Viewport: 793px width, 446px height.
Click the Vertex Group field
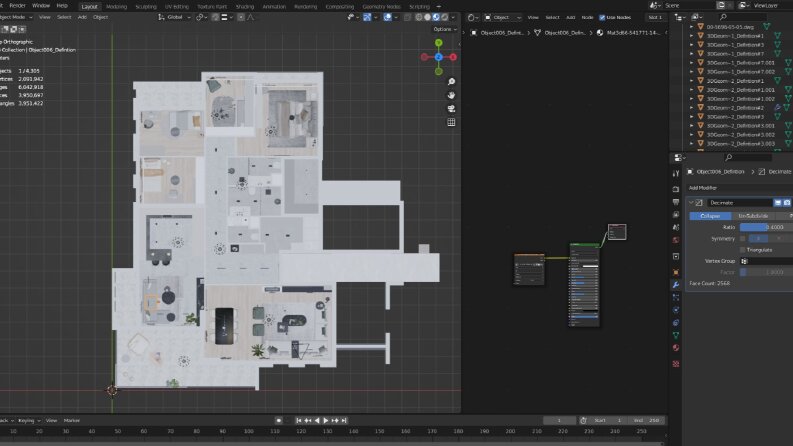click(x=766, y=261)
